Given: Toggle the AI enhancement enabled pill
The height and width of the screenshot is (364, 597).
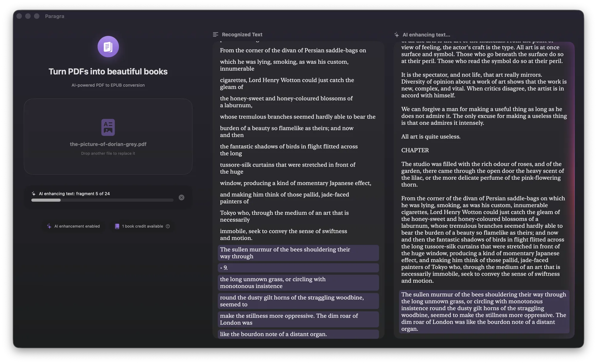Looking at the screenshot, I should (x=74, y=226).
